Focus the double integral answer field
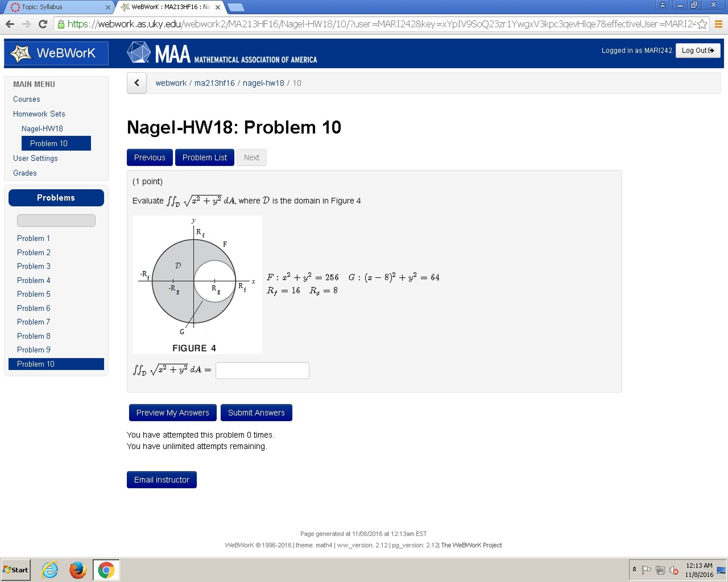This screenshot has width=728, height=582. tap(262, 370)
